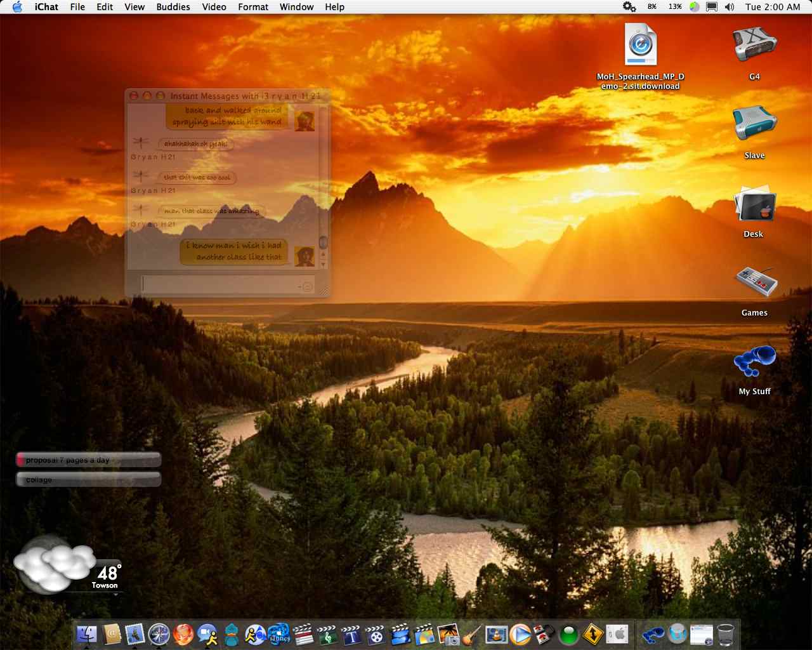Open the volume control in menu bar
Viewport: 812px width, 650px height.
pos(730,7)
